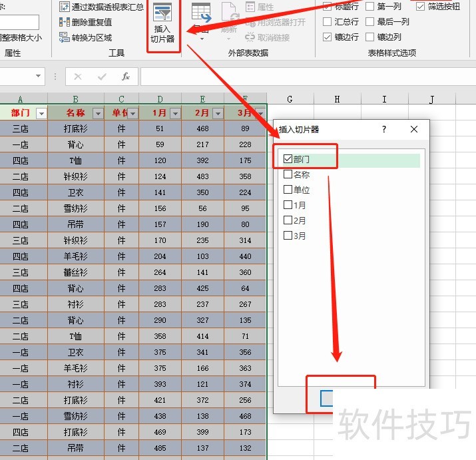Click the 1月 value 120 cell
Viewport: 476px width, 460px height.
160,160
